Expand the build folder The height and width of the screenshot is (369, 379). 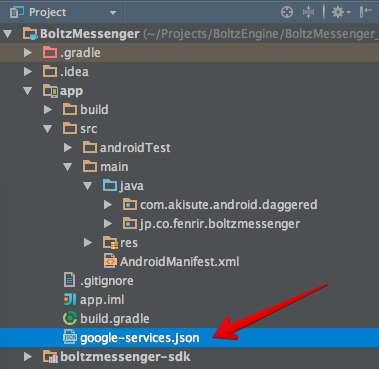[x=48, y=110]
